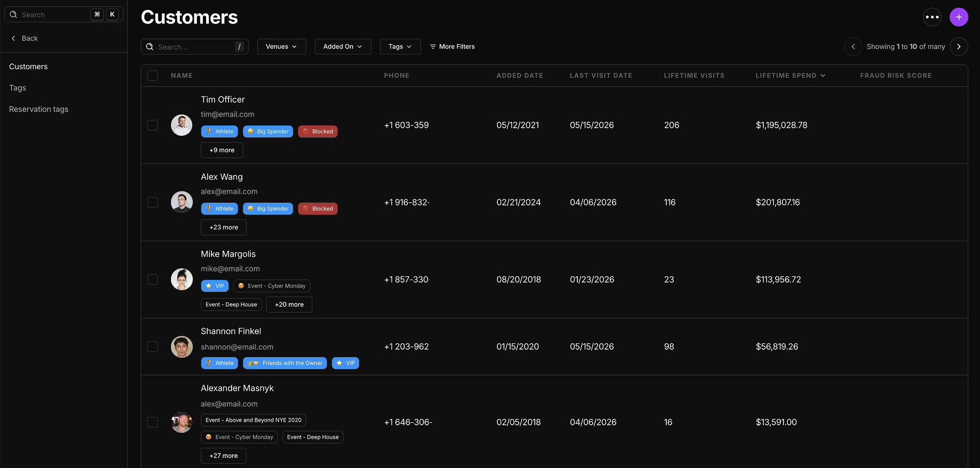Open the Tags filter dropdown
This screenshot has height=468, width=980.
tap(401, 47)
